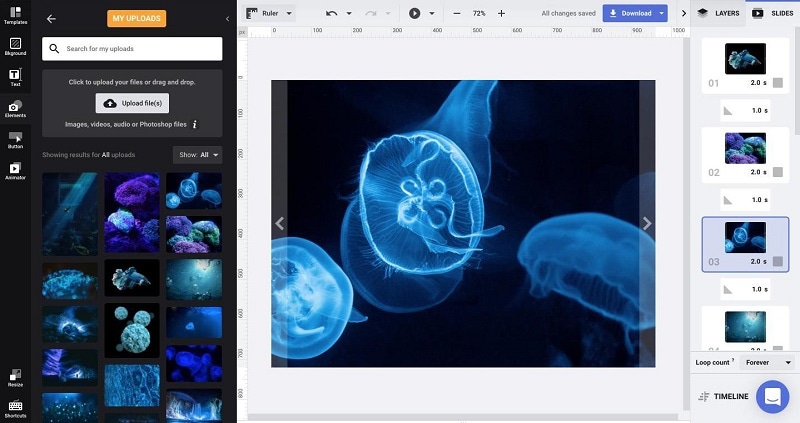This screenshot has width=800, height=423.
Task: Select slide 03 jellyfish thumbnail
Action: click(x=745, y=237)
